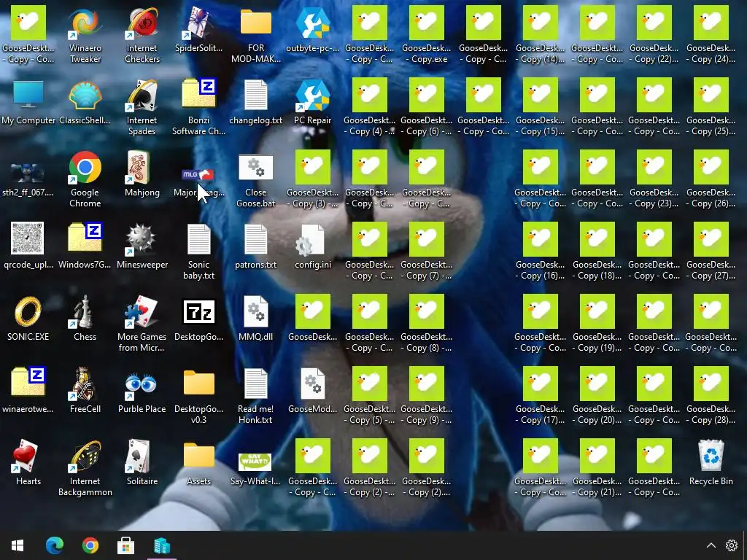Click the blue buildings taskbar app
This screenshot has height=560, width=747.
tap(162, 545)
